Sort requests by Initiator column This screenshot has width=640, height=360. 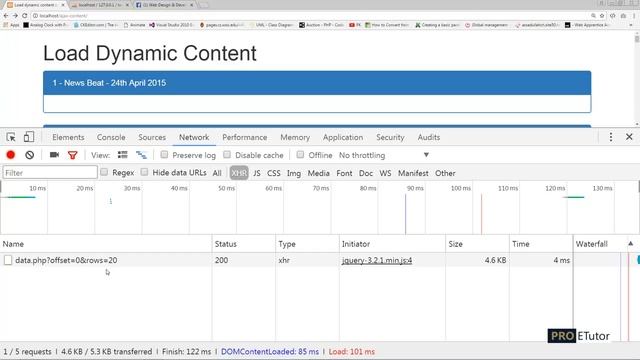coord(392,244)
